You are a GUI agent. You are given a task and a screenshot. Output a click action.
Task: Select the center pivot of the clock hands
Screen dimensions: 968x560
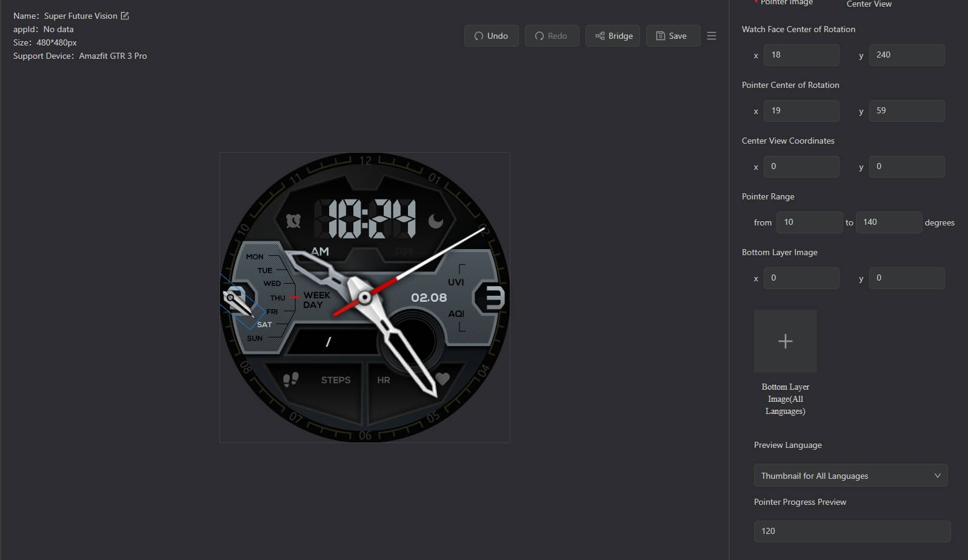(364, 298)
